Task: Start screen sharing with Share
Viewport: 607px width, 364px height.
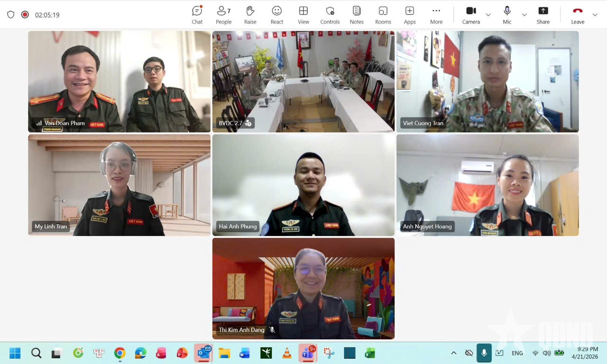Action: click(x=543, y=14)
